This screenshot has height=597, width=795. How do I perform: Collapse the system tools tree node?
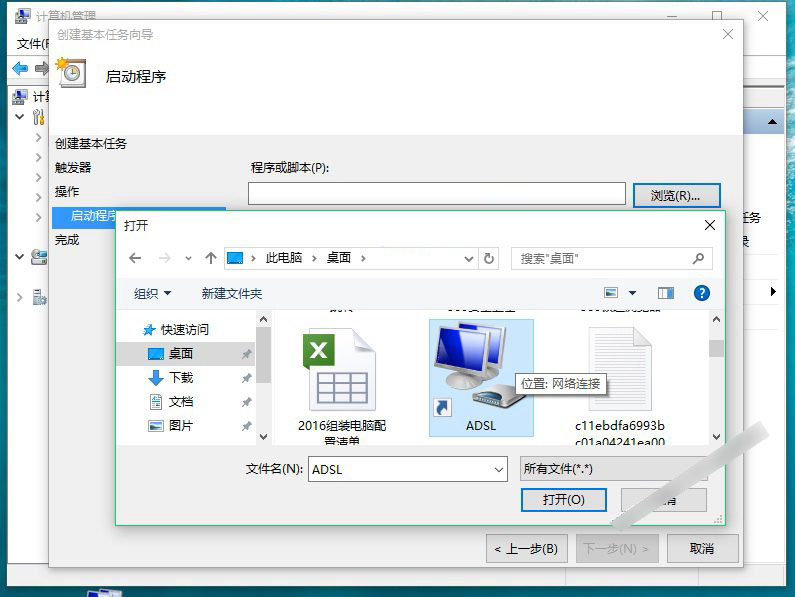(x=20, y=117)
